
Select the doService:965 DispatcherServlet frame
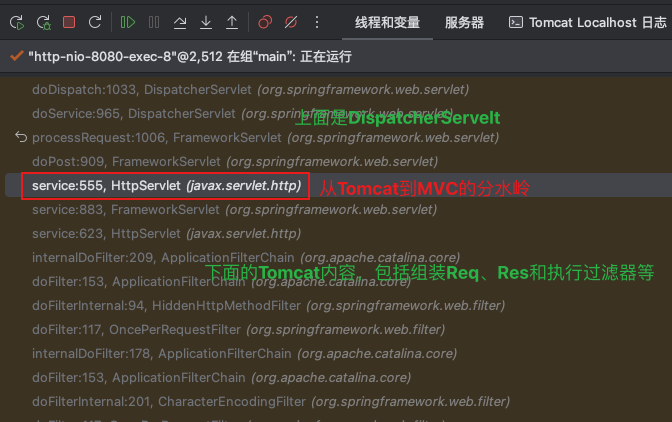click(243, 114)
